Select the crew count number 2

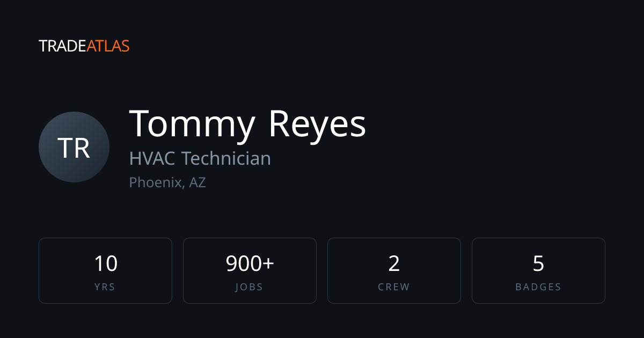[x=394, y=263]
